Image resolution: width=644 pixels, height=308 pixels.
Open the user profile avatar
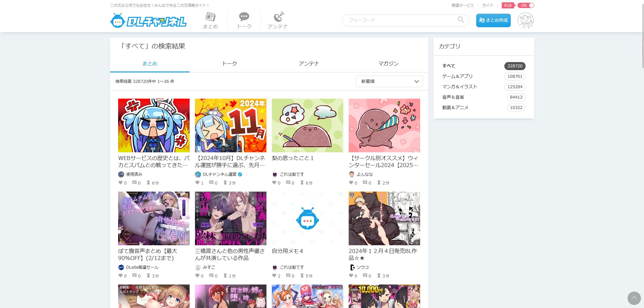[x=526, y=20]
